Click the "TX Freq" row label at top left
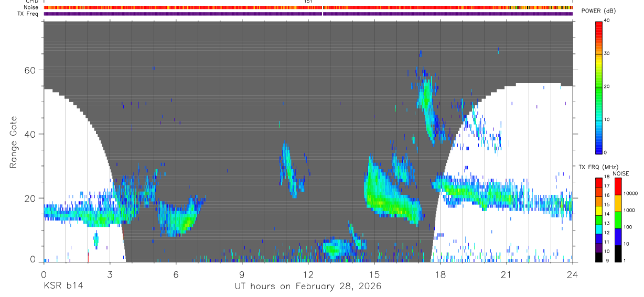644x297 pixels. [28, 14]
